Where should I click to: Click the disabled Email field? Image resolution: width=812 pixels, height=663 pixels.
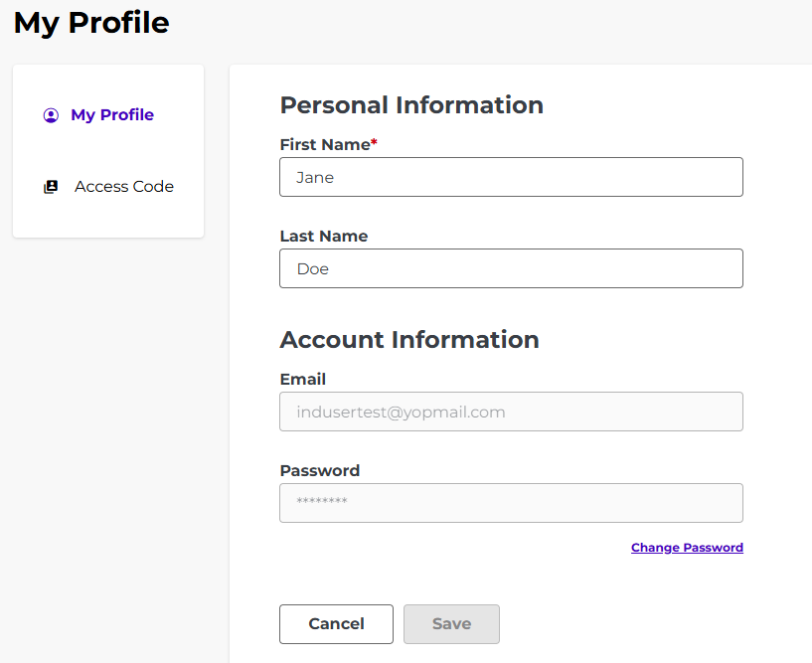point(511,412)
